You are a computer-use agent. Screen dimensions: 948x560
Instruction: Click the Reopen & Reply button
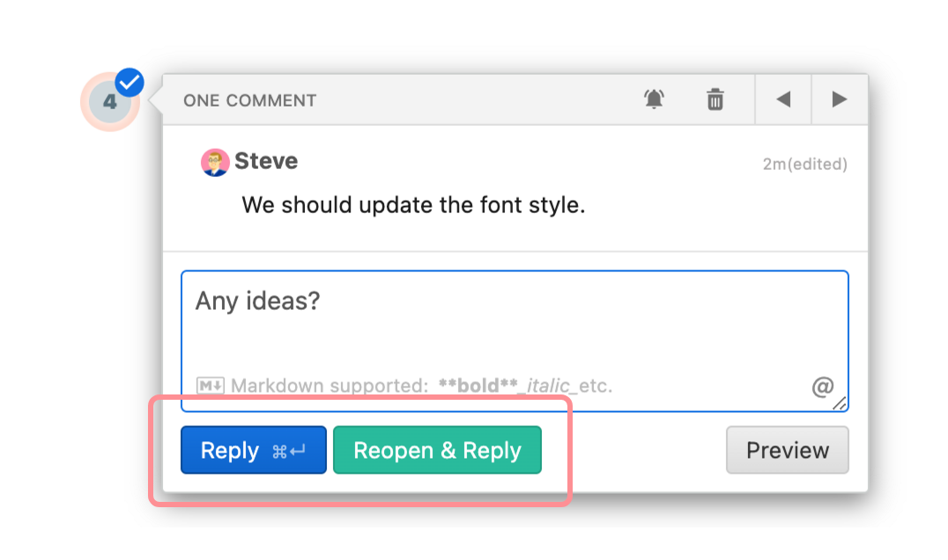pos(437,451)
